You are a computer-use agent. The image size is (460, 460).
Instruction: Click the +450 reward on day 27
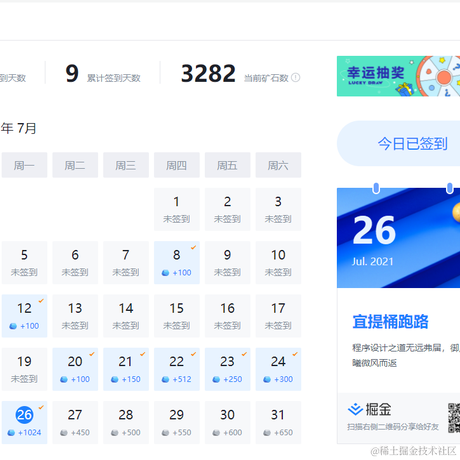tap(80, 433)
